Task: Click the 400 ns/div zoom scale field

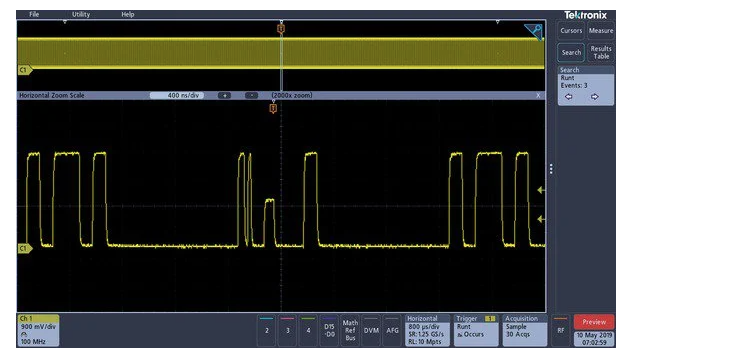Action: click(177, 96)
